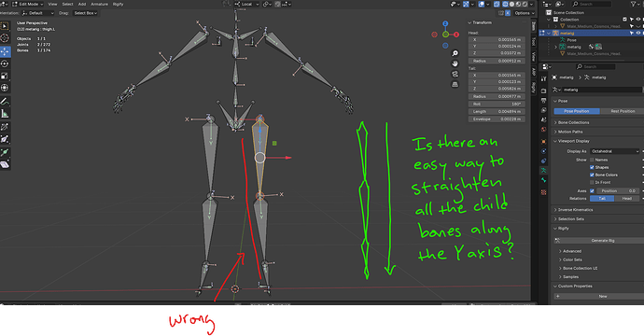The width and height of the screenshot is (644, 336).
Task: Toggle the Shapes checkbox
Action: click(x=592, y=167)
